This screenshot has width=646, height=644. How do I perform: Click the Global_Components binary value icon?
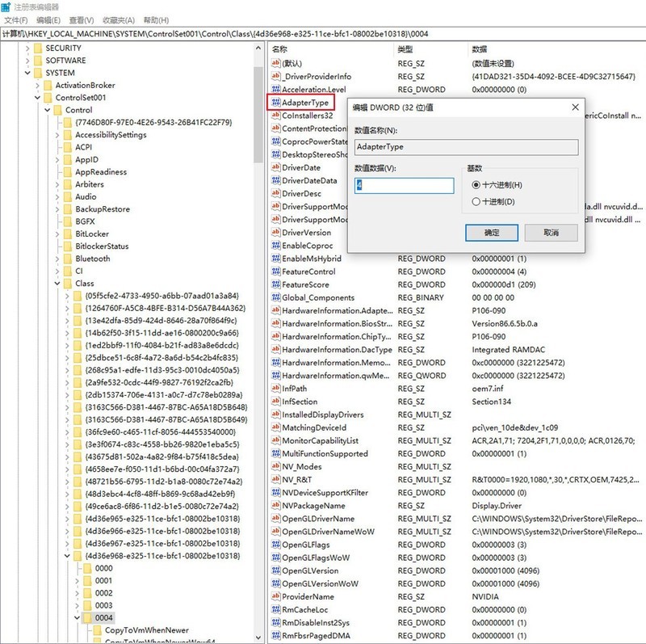[275, 297]
